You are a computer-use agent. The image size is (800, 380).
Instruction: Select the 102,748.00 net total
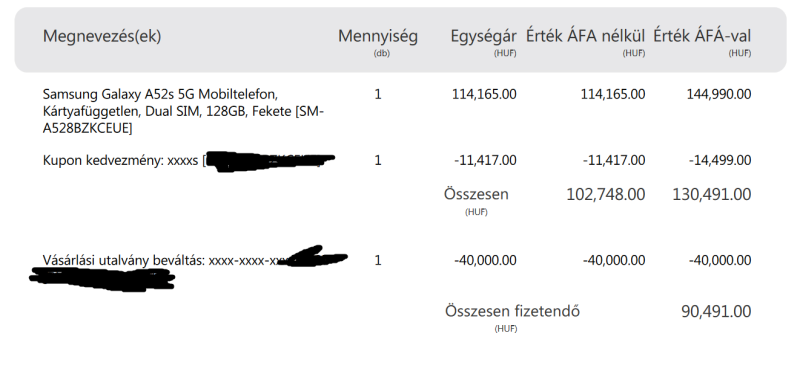pyautogui.click(x=606, y=194)
